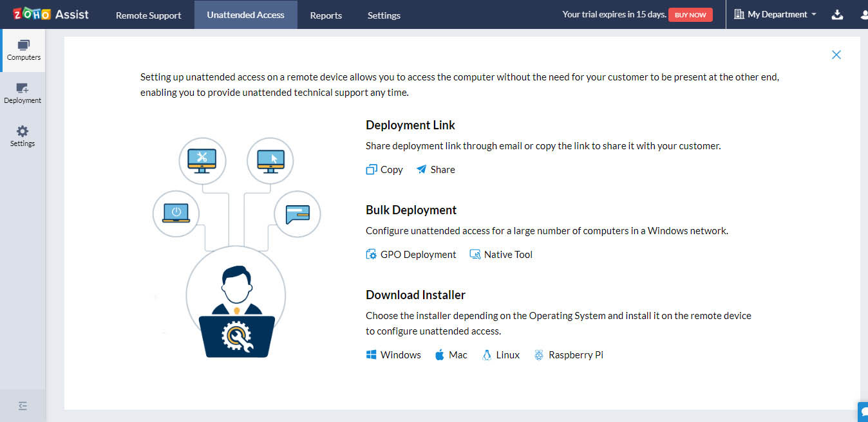This screenshot has height=422, width=868.
Task: Expand the My Department dropdown
Action: (x=775, y=14)
